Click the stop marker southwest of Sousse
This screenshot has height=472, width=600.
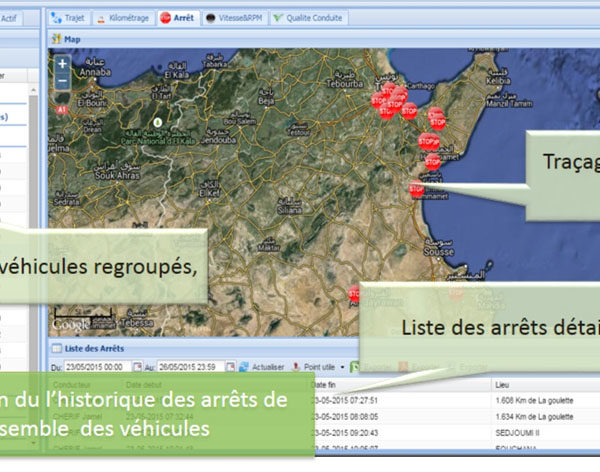coord(355,294)
